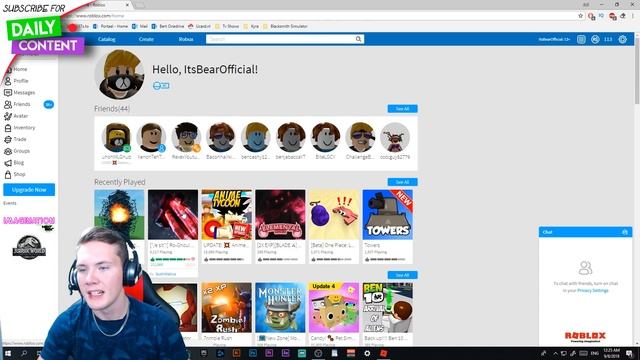Open the Privacy Settings link in chat
Screen dimensions: 640x360
593,291
